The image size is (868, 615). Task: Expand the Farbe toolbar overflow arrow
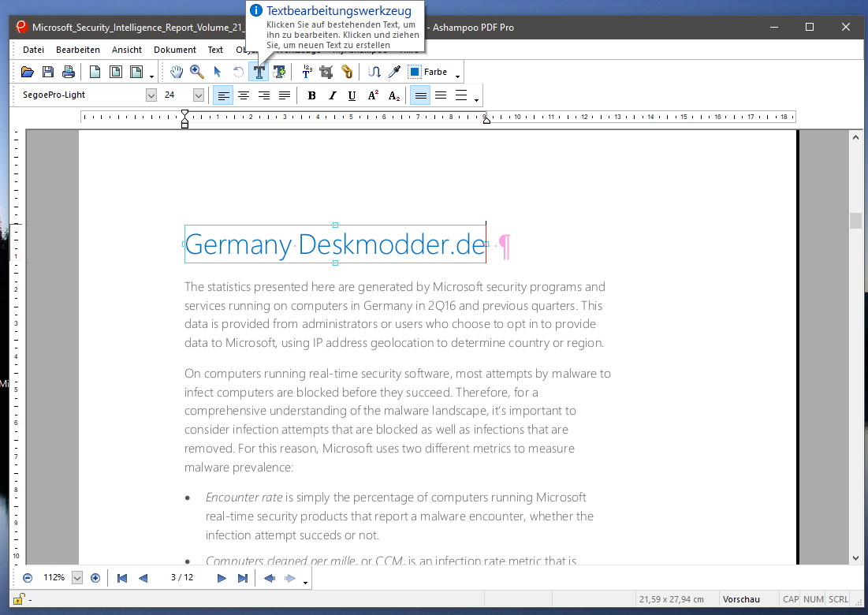coord(457,76)
